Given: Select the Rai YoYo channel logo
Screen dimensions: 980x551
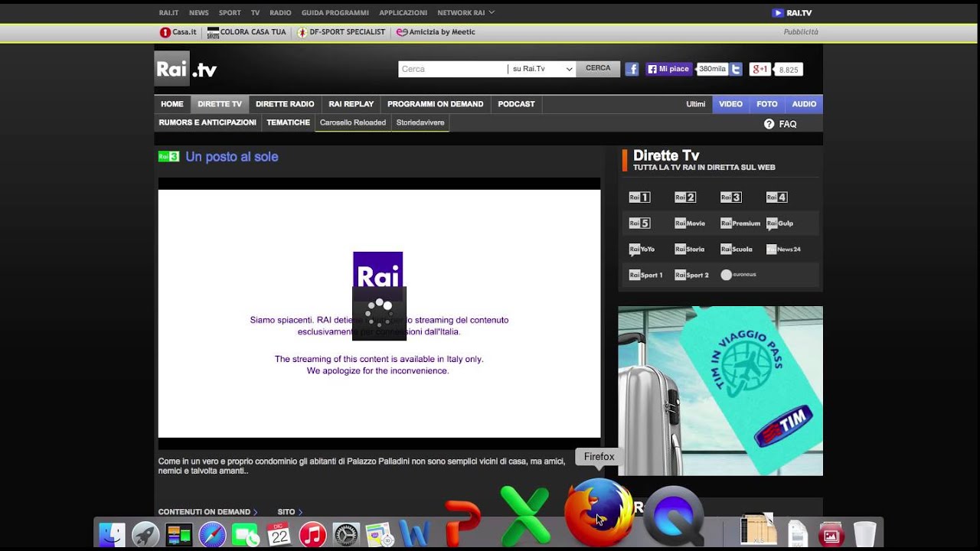Looking at the screenshot, I should 642,249.
